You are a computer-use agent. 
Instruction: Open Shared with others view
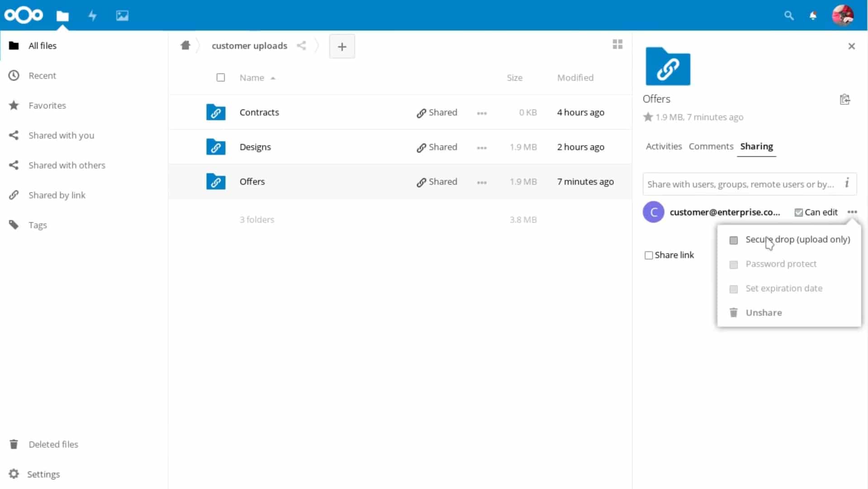[84, 165]
